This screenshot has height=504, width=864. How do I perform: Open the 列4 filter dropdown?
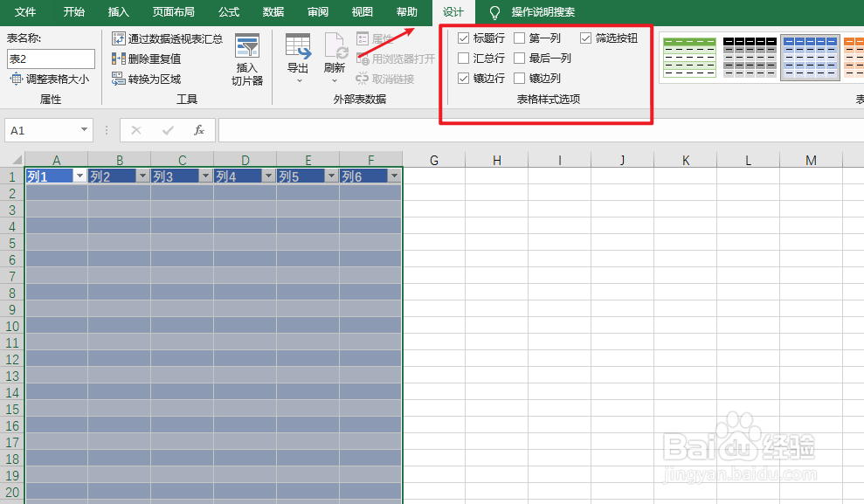pyautogui.click(x=266, y=176)
